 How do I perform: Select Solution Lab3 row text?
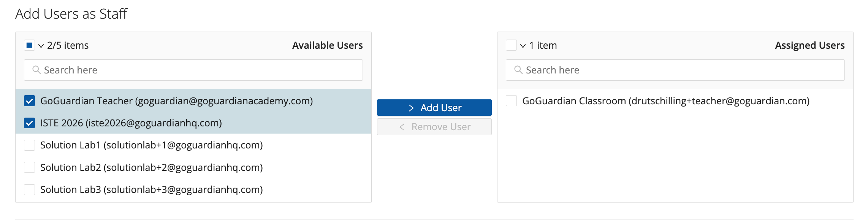[x=152, y=190]
